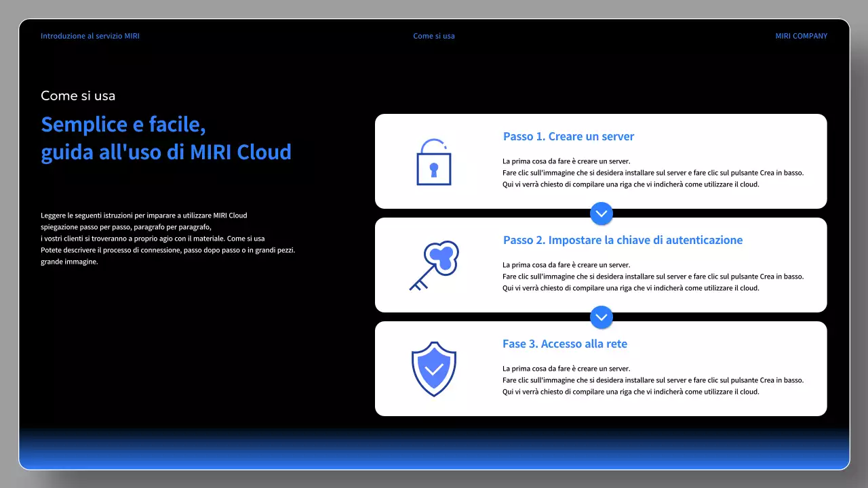This screenshot has width=868, height=488.
Task: Click the downward arrow in the first blue circle
Action: pos(601,213)
